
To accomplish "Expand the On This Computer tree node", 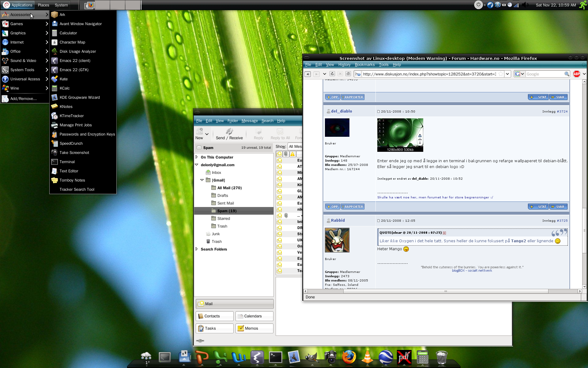I will point(197,157).
